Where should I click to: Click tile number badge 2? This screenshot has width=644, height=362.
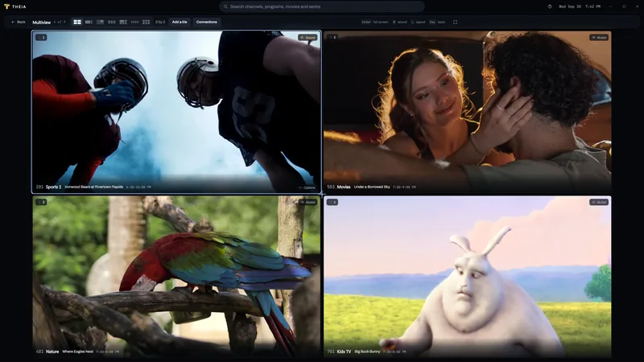(x=332, y=37)
